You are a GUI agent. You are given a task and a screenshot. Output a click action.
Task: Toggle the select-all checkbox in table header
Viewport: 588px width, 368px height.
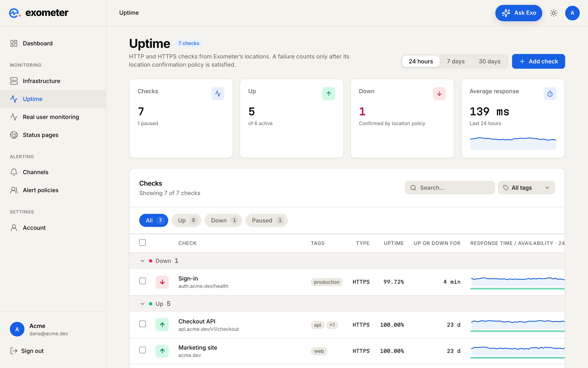click(142, 242)
